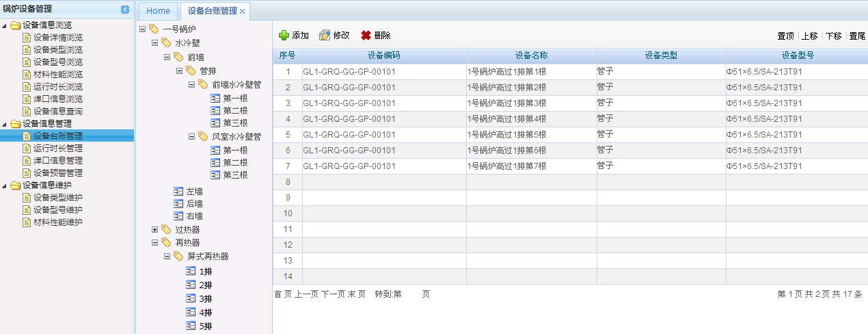Click the 修改 edit pencil icon

click(x=325, y=36)
